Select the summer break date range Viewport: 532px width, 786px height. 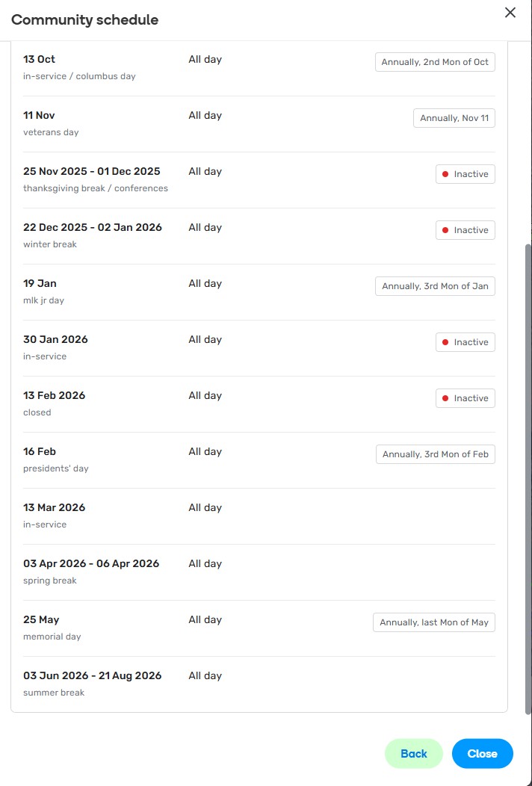coord(93,676)
